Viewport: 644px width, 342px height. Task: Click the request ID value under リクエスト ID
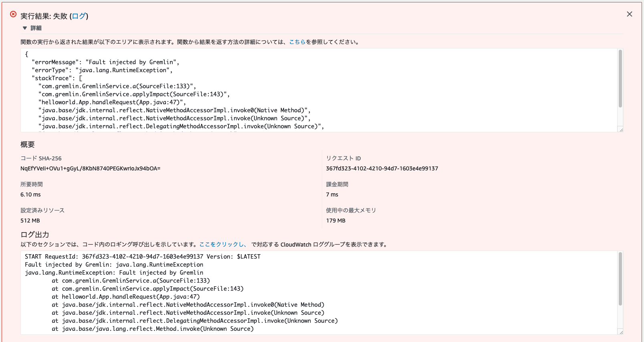pos(382,168)
